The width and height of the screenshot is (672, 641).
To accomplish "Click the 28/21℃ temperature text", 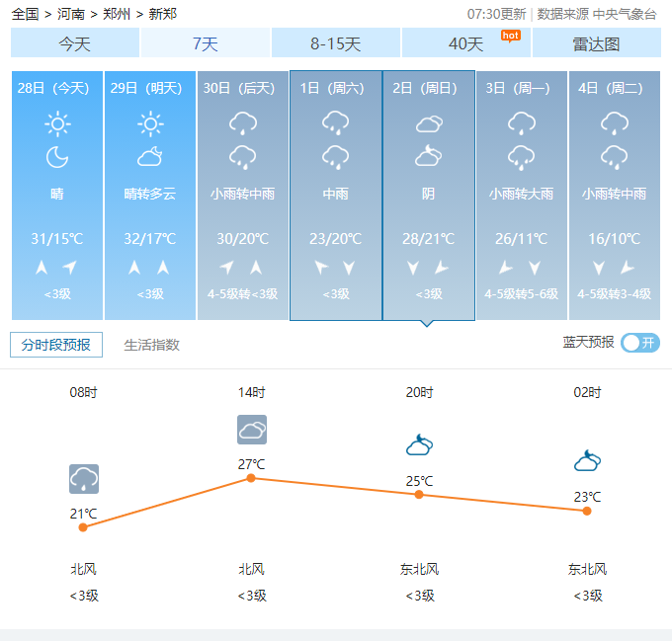I will pyautogui.click(x=429, y=238).
